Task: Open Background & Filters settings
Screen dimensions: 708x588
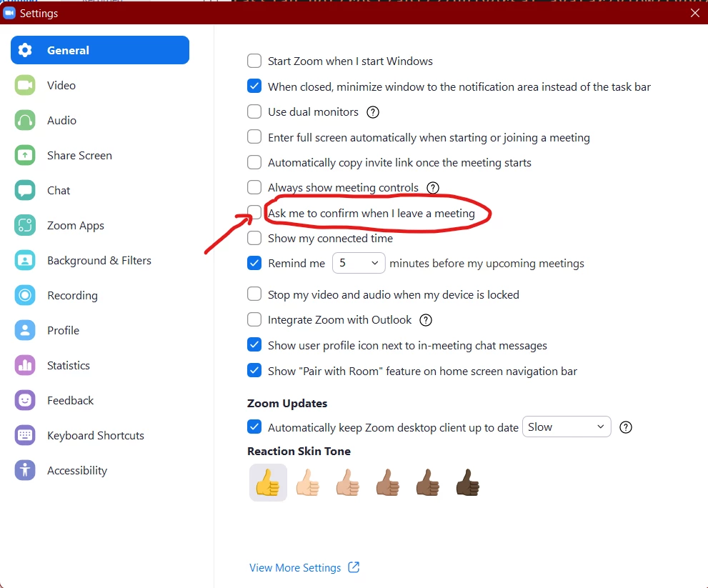Action: coord(100,260)
